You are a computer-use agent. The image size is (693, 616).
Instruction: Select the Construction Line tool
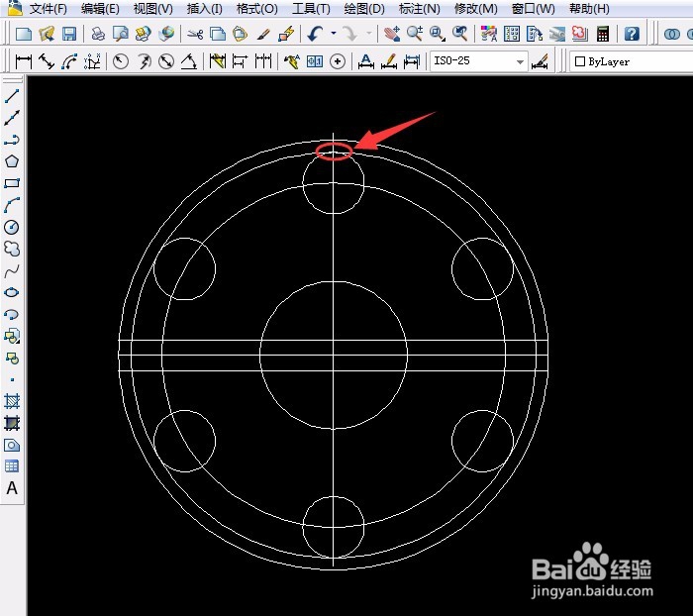[x=12, y=118]
